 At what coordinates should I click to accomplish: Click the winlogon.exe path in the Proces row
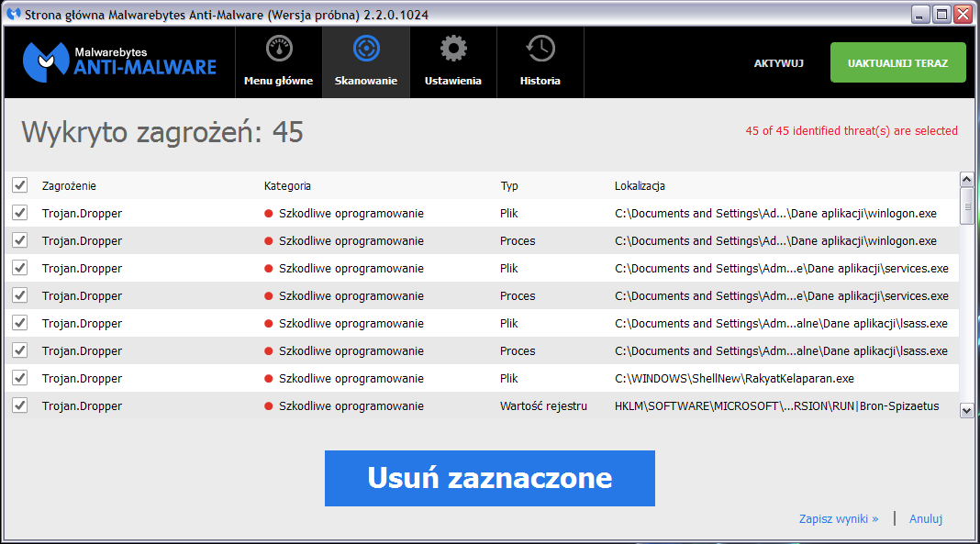[x=775, y=240]
